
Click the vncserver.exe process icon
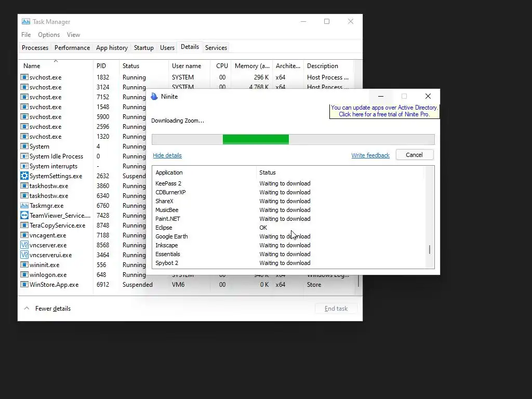(24, 245)
